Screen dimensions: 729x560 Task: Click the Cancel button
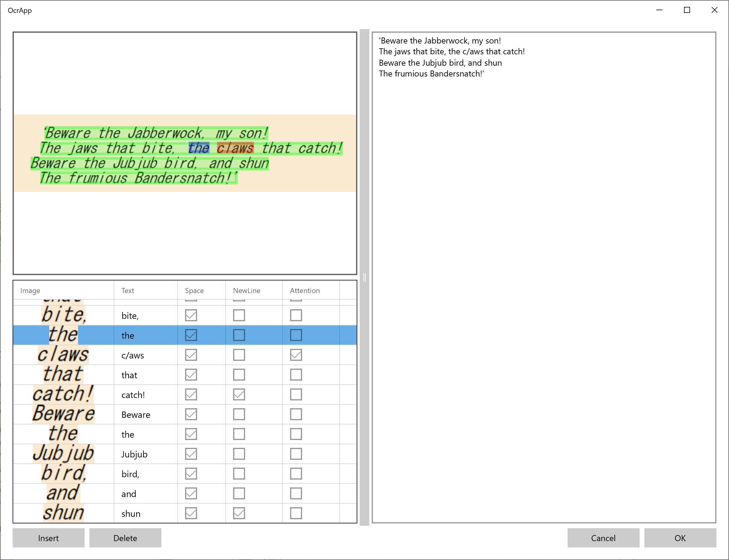pyautogui.click(x=603, y=538)
